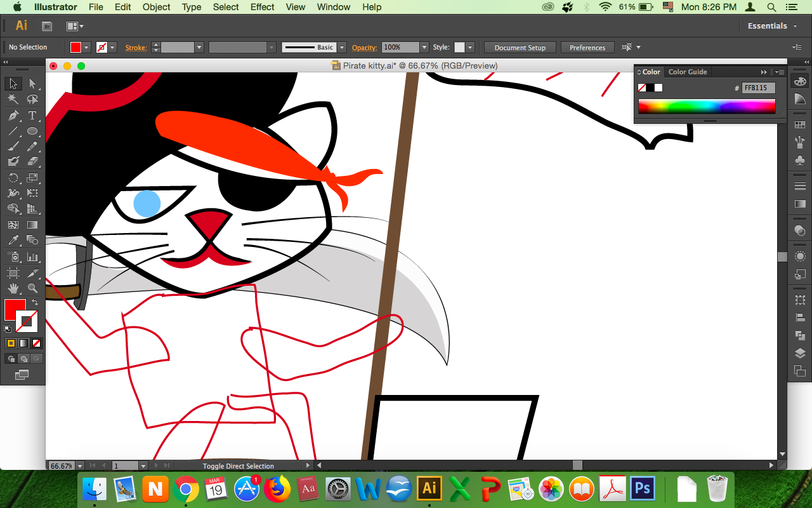This screenshot has height=508, width=812.
Task: Open the File menu
Action: click(96, 7)
